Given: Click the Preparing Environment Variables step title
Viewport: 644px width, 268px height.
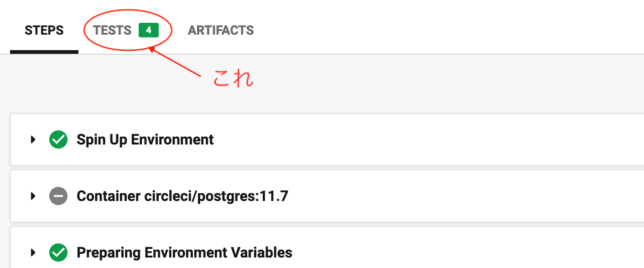Looking at the screenshot, I should [184, 252].
